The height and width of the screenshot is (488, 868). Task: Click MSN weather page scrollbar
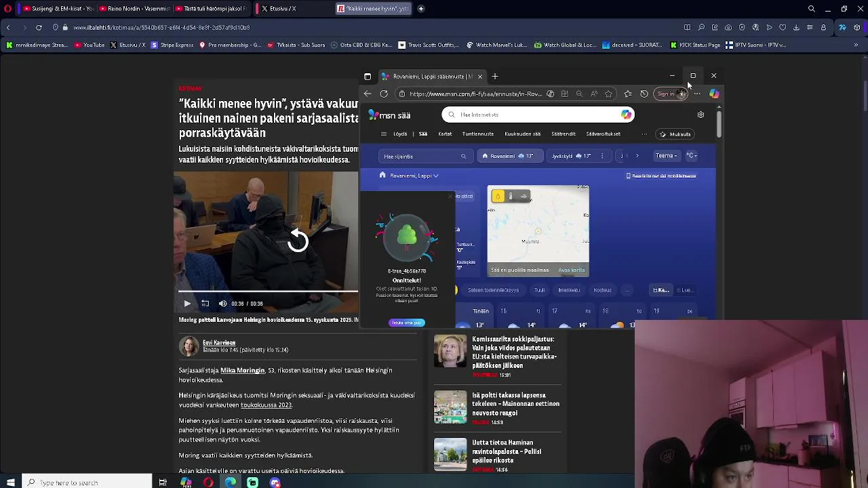(719, 125)
